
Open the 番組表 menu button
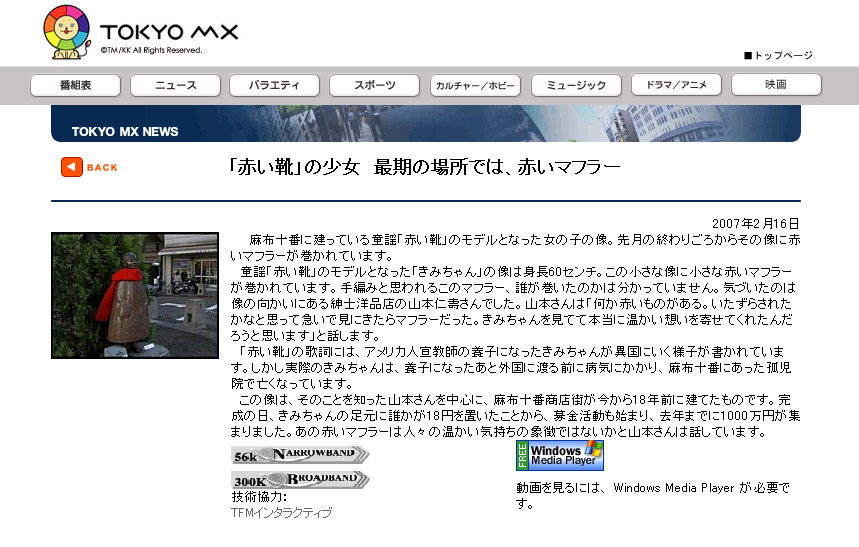(x=76, y=85)
